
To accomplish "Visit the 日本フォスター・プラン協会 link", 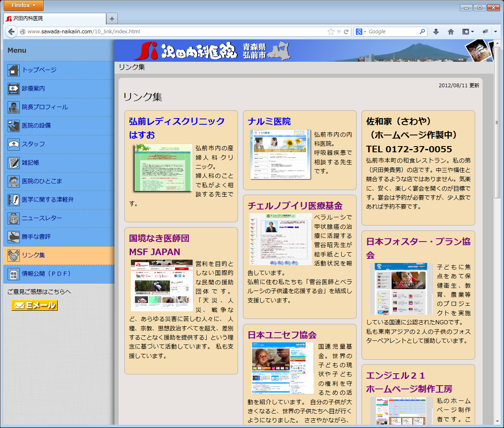I will (x=418, y=248).
